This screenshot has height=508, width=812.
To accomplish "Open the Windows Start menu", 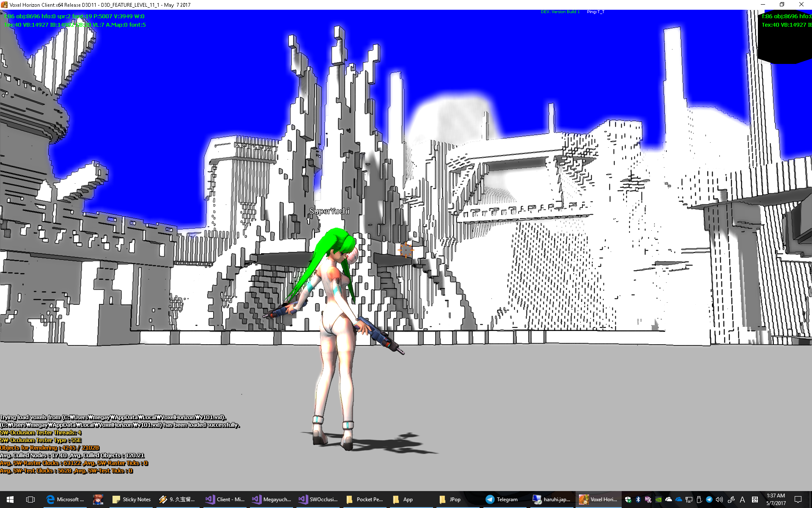I will (x=10, y=500).
